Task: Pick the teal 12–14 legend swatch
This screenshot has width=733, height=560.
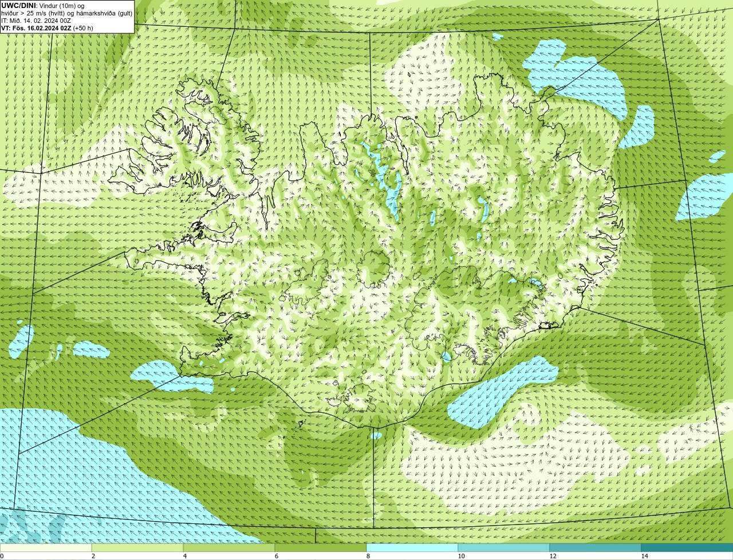Action: 596,547
